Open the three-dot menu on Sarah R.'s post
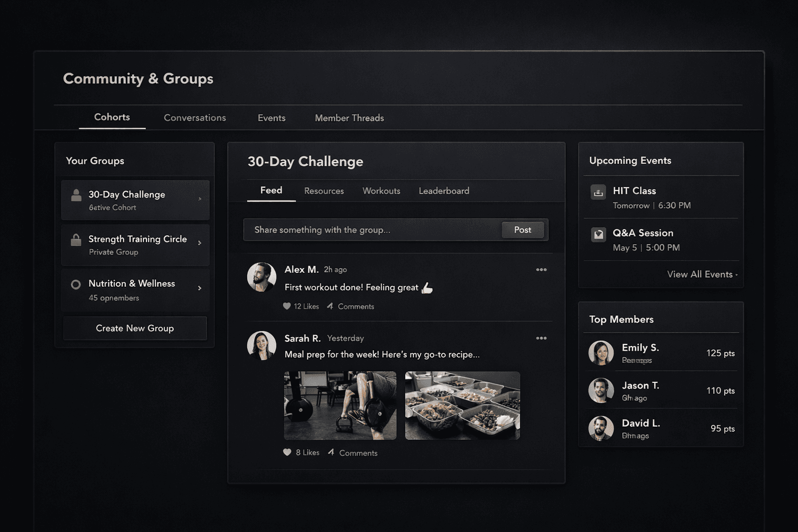Image resolution: width=798 pixels, height=532 pixels. point(541,338)
